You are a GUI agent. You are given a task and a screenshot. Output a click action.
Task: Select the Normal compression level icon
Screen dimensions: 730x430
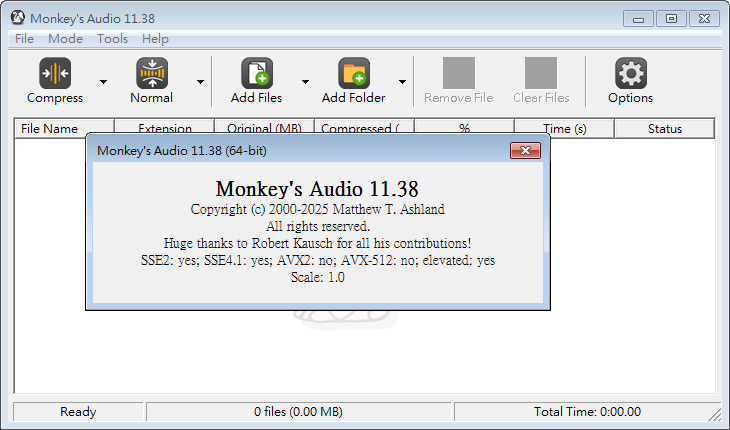(x=152, y=73)
